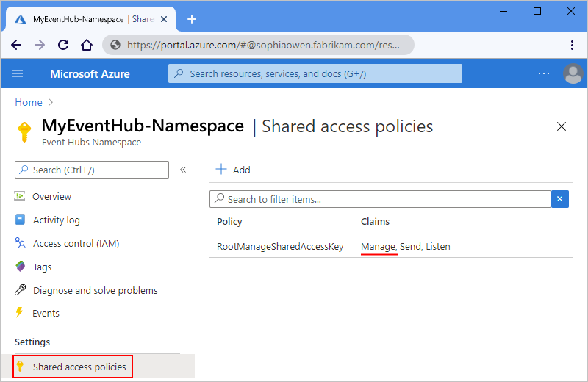Screen dimensions: 588x382
Task: Select the RootManageSharedAccessKey policy
Action: point(280,247)
